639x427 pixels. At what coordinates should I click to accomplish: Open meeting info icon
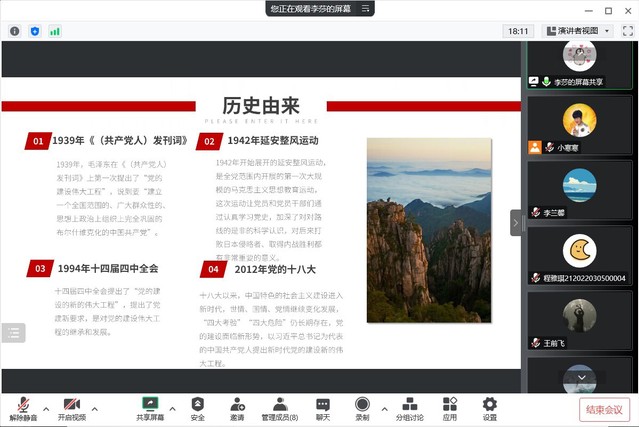click(x=15, y=31)
